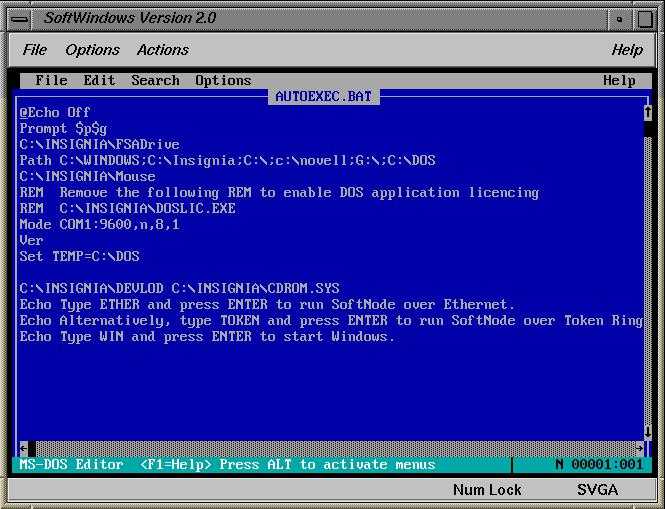The height and width of the screenshot is (509, 665).
Task: Open the SoftWindows Options menu
Action: pos(92,50)
